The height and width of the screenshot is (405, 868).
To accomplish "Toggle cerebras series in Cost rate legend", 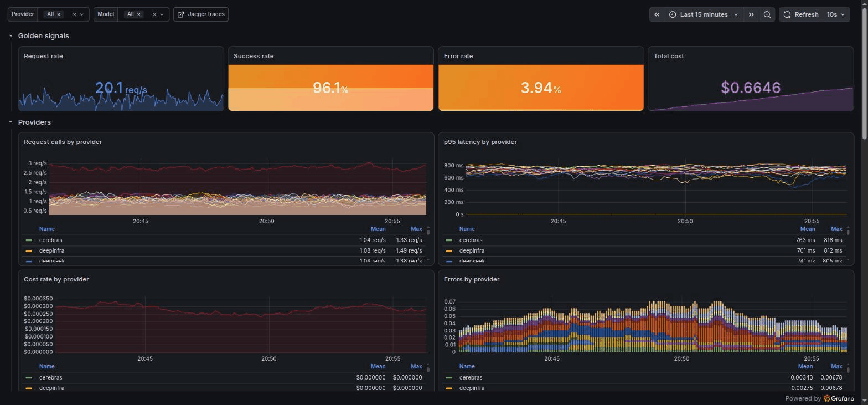I will pyautogui.click(x=50, y=377).
